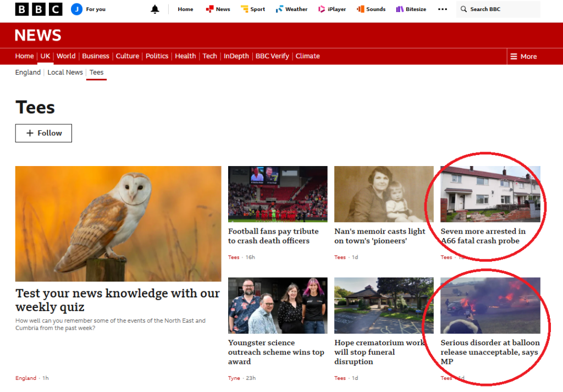
Task: Select Culture in news navigation
Action: coord(128,56)
